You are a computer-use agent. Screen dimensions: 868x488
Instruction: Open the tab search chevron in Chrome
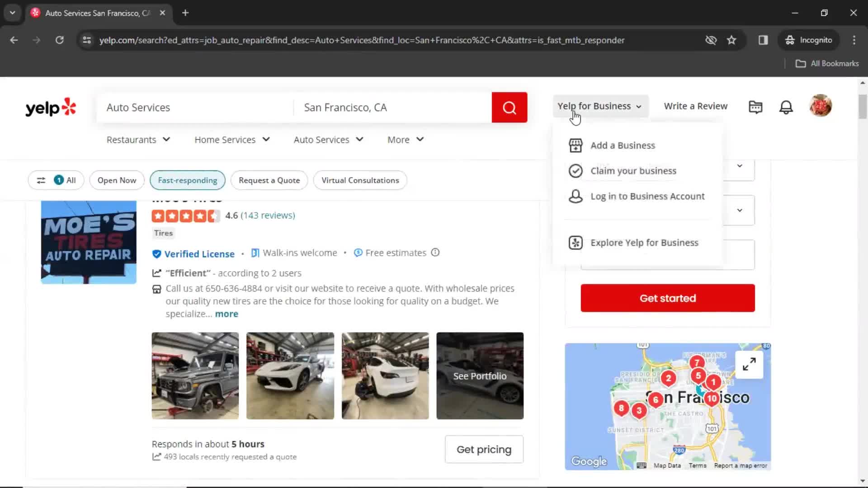(x=13, y=13)
